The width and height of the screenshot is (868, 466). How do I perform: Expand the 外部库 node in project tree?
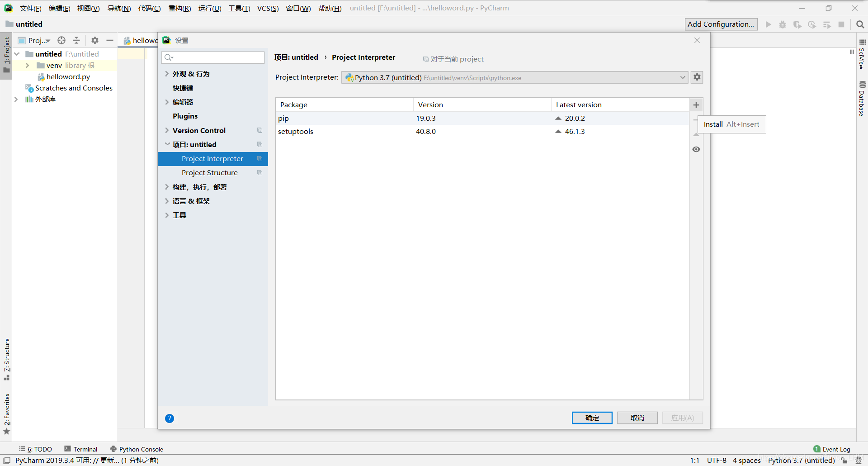(x=16, y=99)
